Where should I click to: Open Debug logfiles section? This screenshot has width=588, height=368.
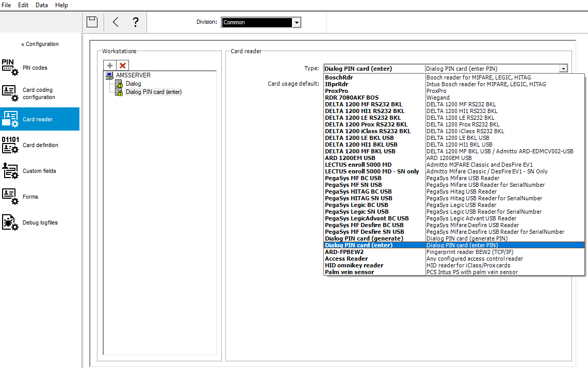tap(40, 222)
